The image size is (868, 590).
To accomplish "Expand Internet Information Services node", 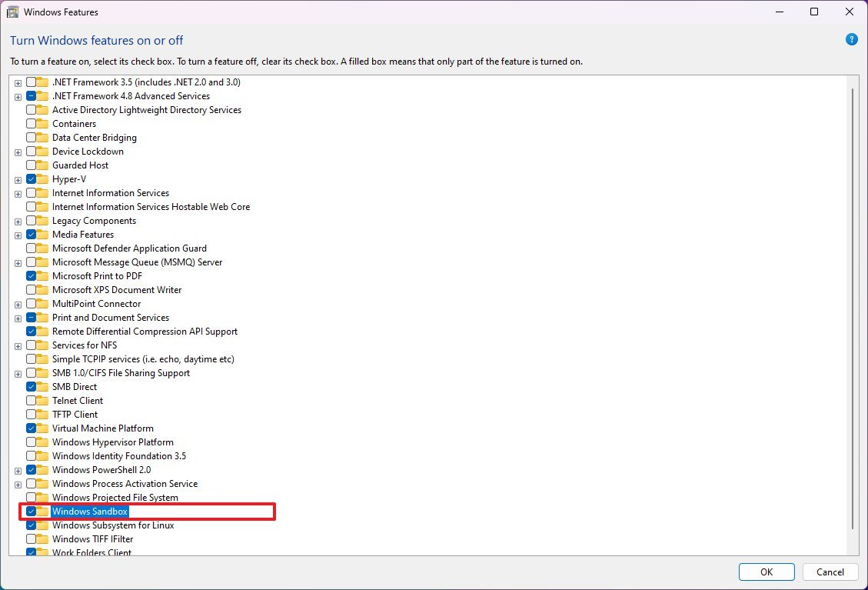I will pos(18,194).
